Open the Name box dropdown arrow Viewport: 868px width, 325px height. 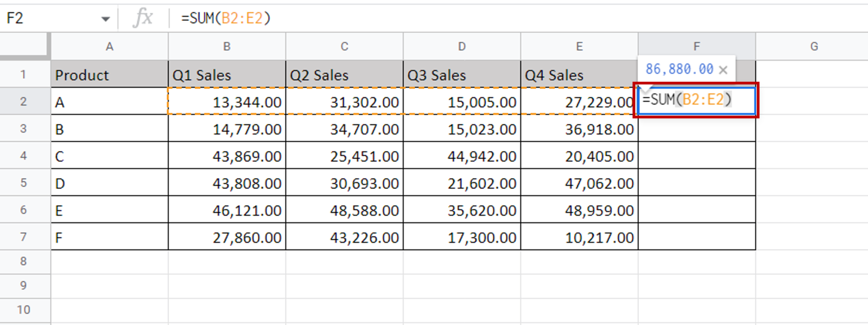(x=105, y=19)
